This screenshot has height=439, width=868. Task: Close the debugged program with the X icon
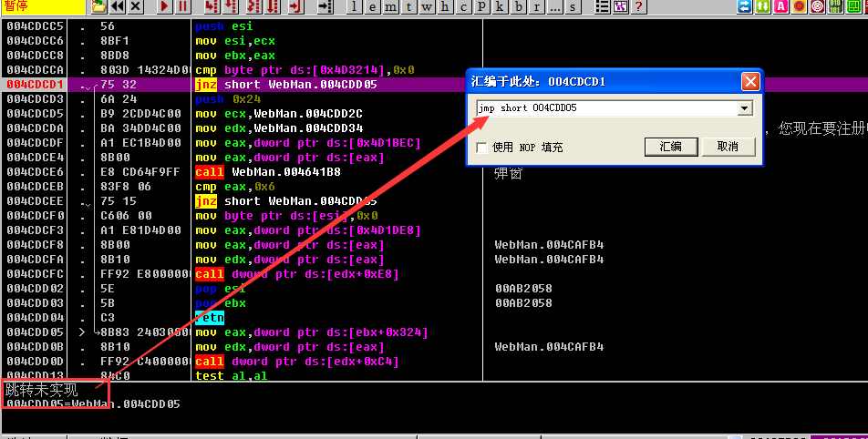[136, 6]
